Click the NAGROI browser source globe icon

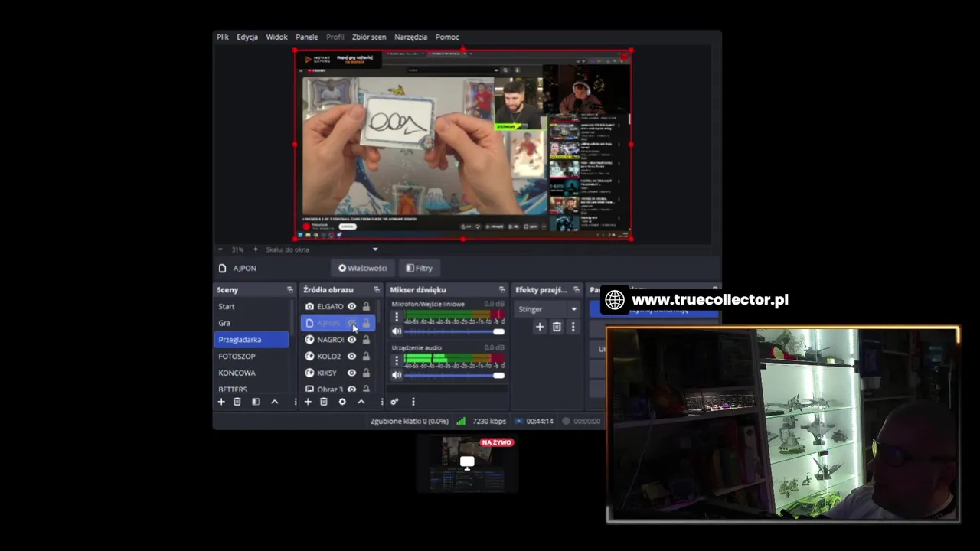309,339
